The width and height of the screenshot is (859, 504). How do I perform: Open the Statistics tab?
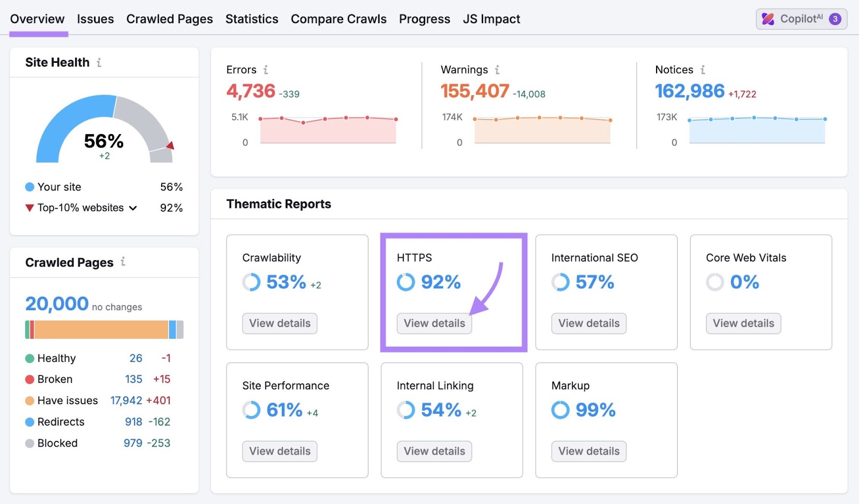[252, 19]
